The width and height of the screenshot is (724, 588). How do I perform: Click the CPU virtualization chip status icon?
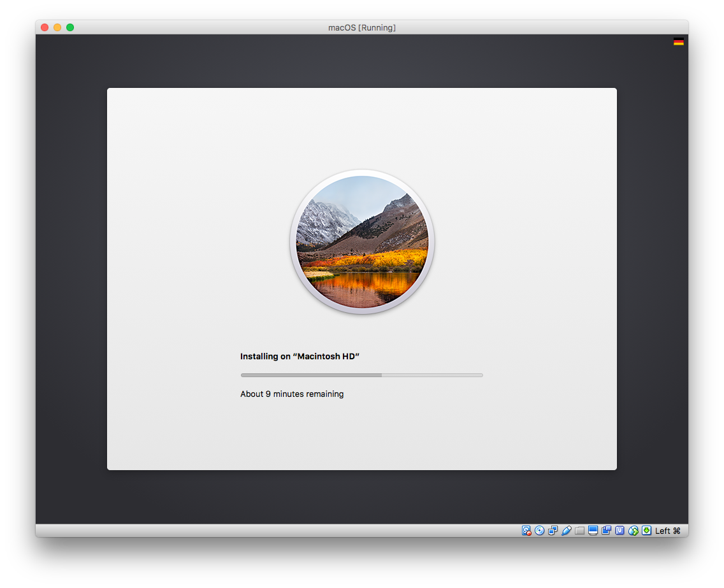(x=619, y=531)
